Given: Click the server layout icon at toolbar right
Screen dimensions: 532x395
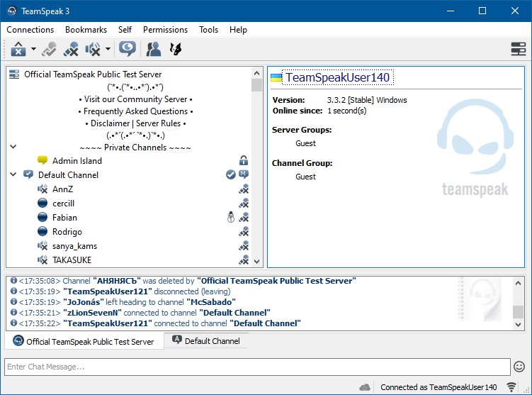Looking at the screenshot, I should [519, 49].
